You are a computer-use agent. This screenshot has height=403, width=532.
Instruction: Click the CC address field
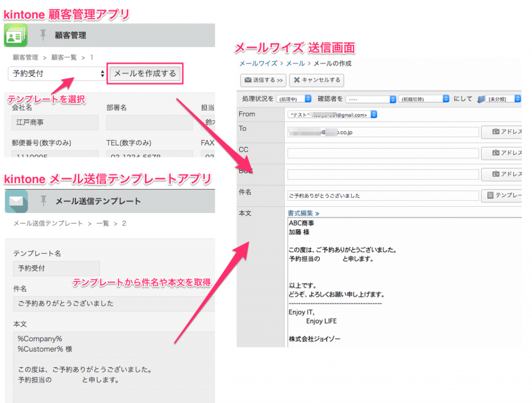(x=383, y=153)
